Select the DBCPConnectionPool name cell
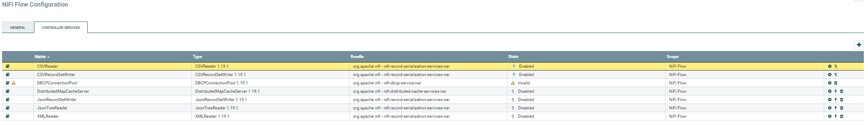 [112, 83]
